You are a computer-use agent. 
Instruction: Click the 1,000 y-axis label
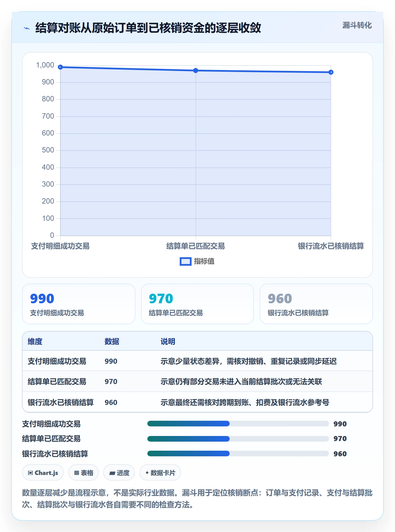coord(45,65)
